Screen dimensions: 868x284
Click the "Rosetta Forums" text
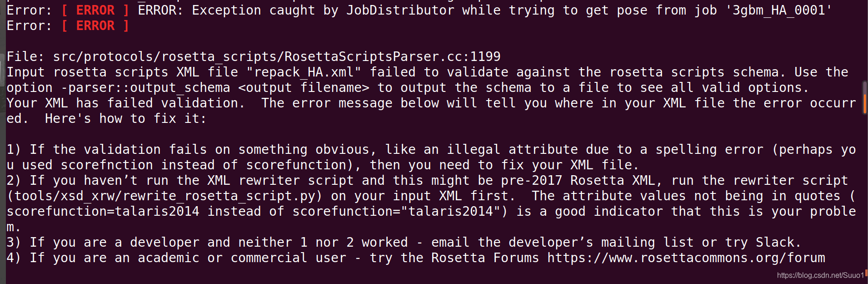tap(485, 258)
